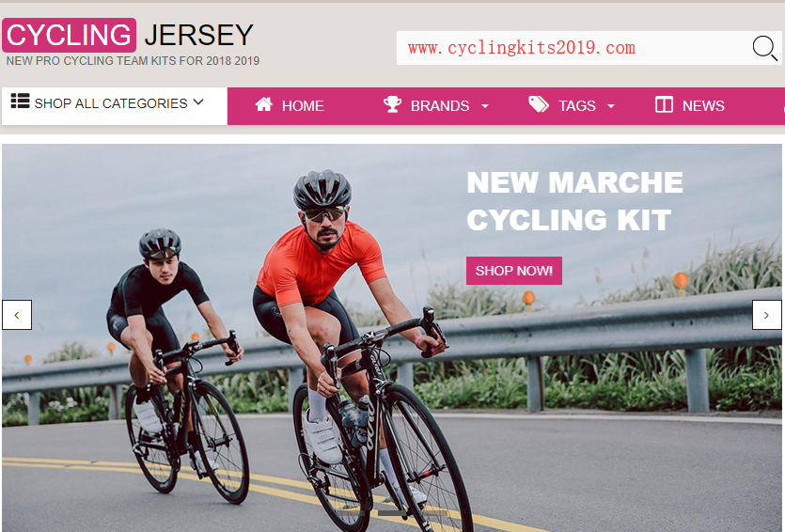Screen dimensions: 785x532
Task: Expand the Shop All Categories chevron
Action: 198,102
